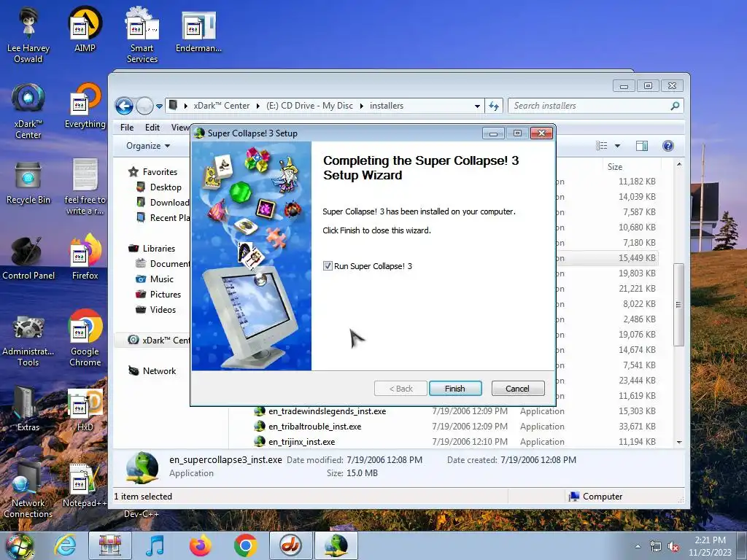Click the search magnifier icon

pyautogui.click(x=675, y=106)
